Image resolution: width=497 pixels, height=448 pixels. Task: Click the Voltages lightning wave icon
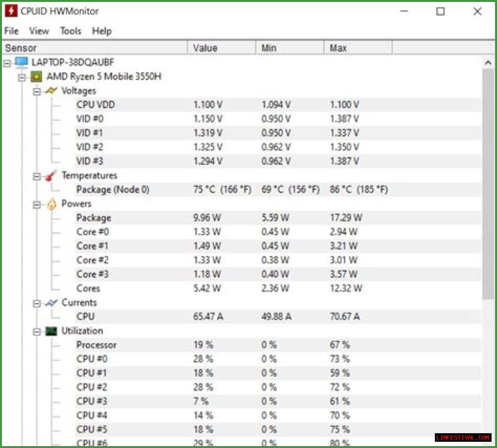(x=51, y=91)
